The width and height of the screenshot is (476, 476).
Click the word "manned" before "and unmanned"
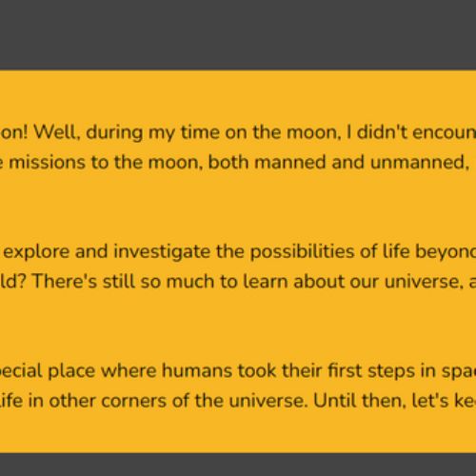pos(290,162)
